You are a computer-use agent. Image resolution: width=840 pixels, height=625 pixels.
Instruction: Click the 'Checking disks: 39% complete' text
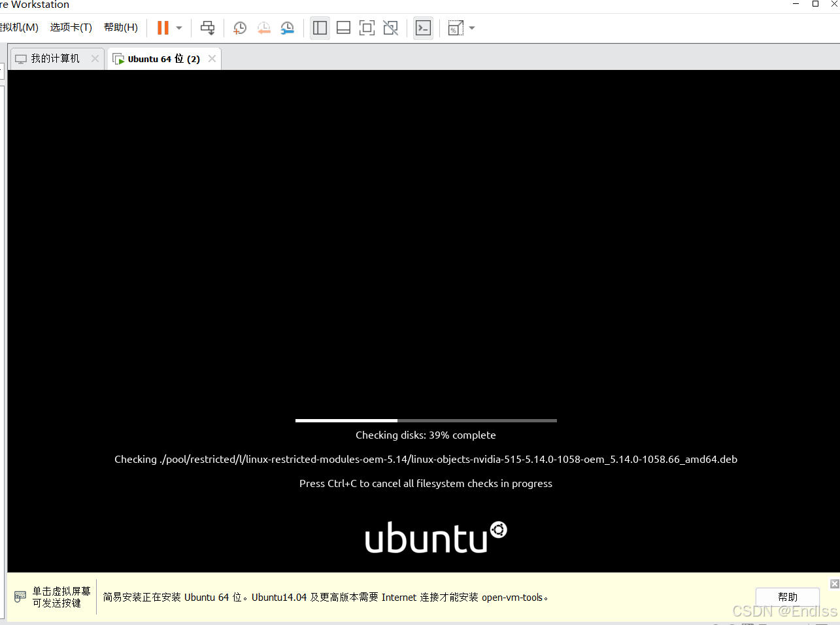426,435
